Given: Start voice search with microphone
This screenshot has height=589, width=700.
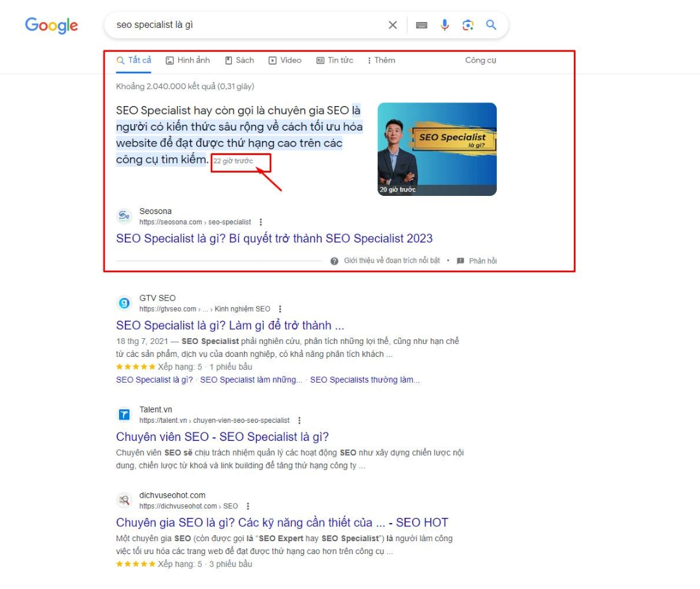Looking at the screenshot, I should pyautogui.click(x=445, y=25).
